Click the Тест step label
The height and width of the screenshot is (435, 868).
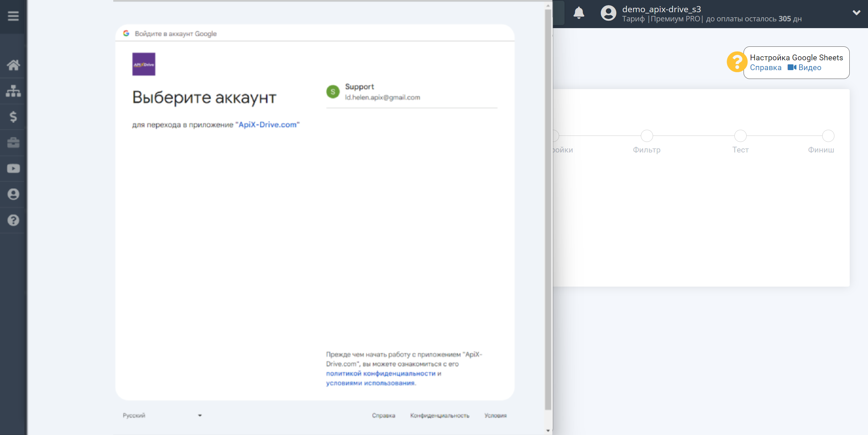(740, 150)
